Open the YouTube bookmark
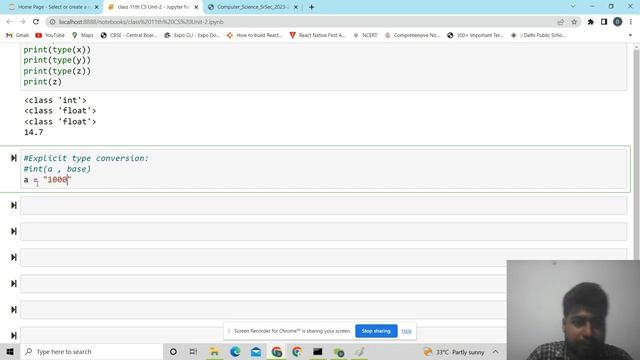Image resolution: width=640 pixels, height=360 pixels. 50,35
